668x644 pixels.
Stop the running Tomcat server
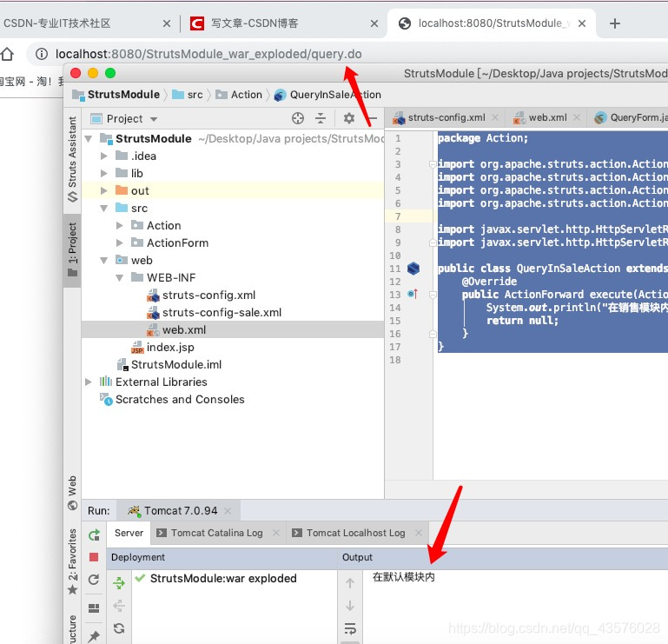point(94,557)
